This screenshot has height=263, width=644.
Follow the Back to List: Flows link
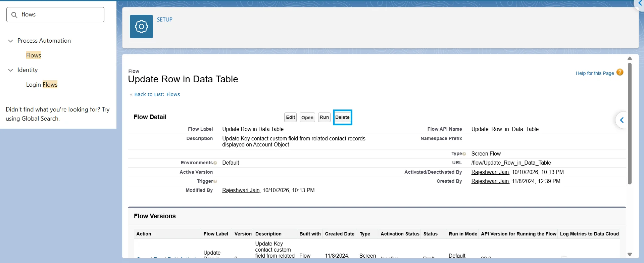[157, 94]
